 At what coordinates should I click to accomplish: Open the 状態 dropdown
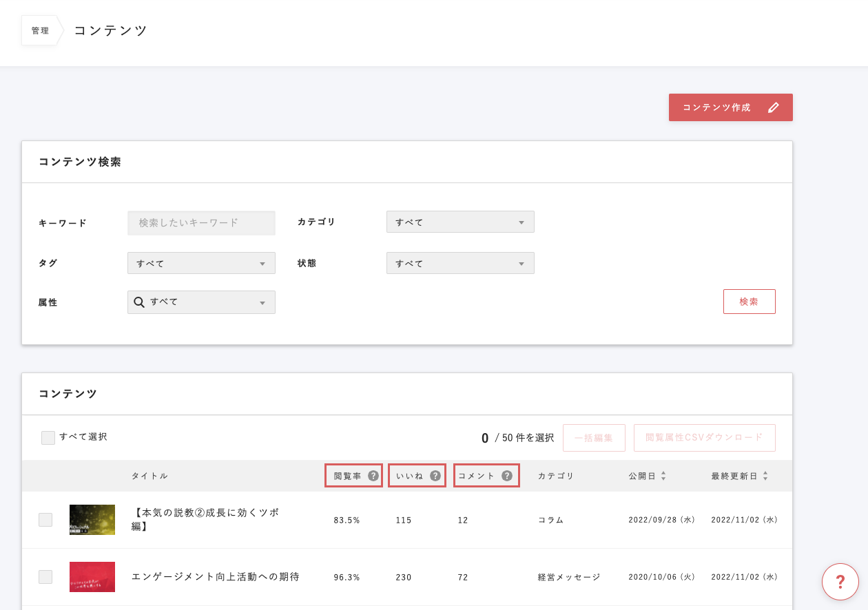click(460, 264)
